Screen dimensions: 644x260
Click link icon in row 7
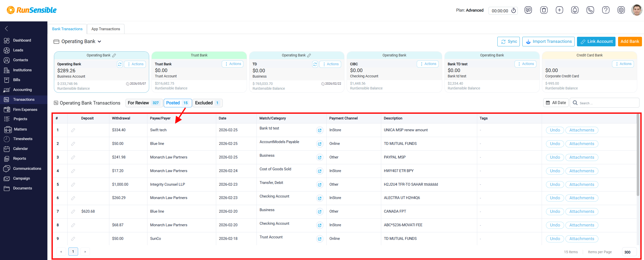tap(73, 212)
